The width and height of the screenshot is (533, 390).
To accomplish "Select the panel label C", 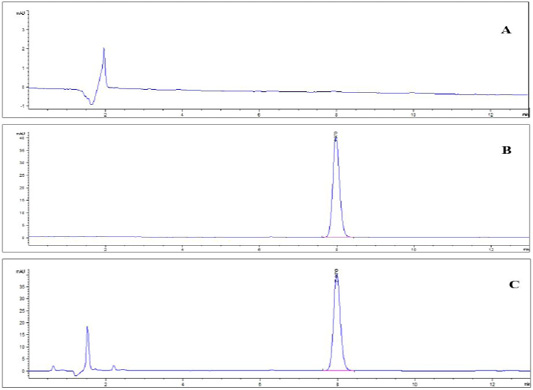I will 514,284.
